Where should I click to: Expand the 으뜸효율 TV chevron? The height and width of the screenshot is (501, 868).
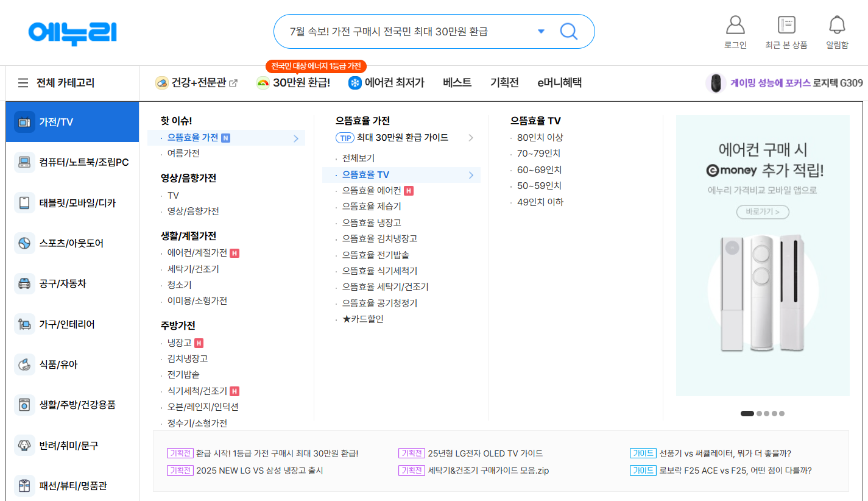tap(470, 174)
